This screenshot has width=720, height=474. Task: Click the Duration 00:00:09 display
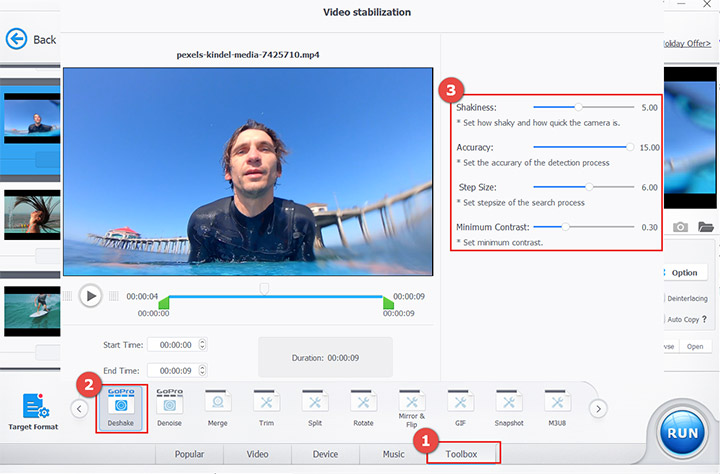pyautogui.click(x=325, y=357)
